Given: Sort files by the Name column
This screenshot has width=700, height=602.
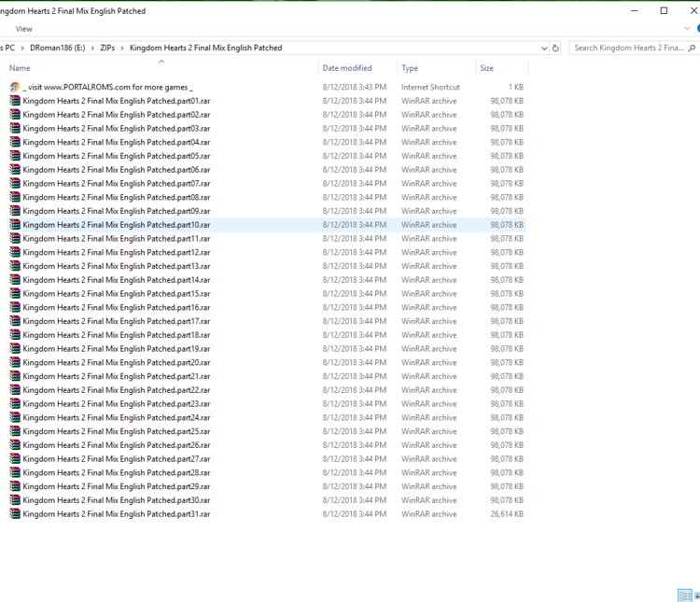Looking at the screenshot, I should (x=20, y=68).
